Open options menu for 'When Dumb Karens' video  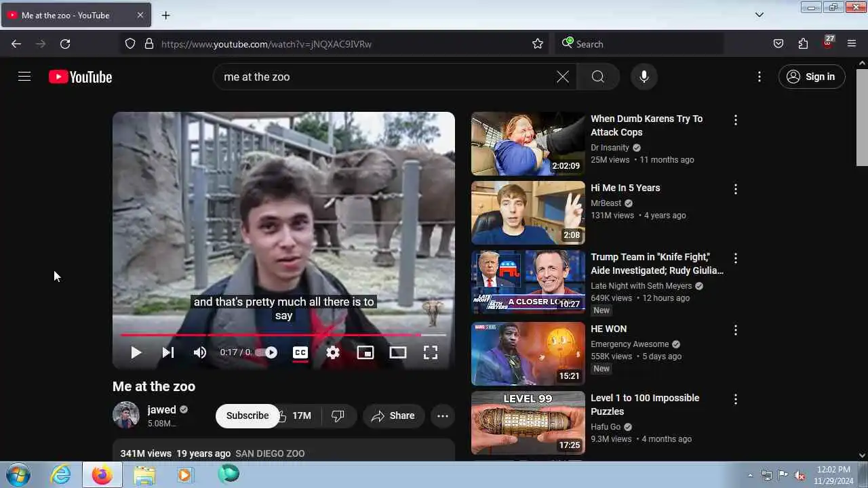(736, 120)
